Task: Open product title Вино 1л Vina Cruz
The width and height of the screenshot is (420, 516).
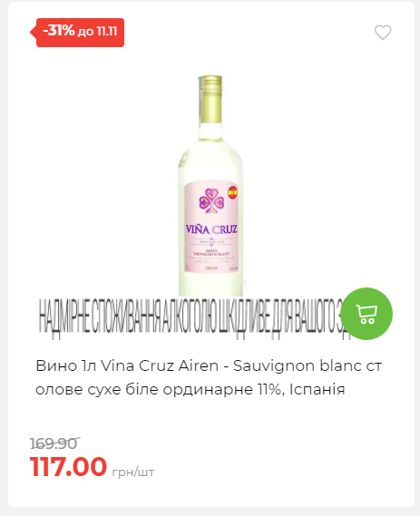Action: point(209,377)
